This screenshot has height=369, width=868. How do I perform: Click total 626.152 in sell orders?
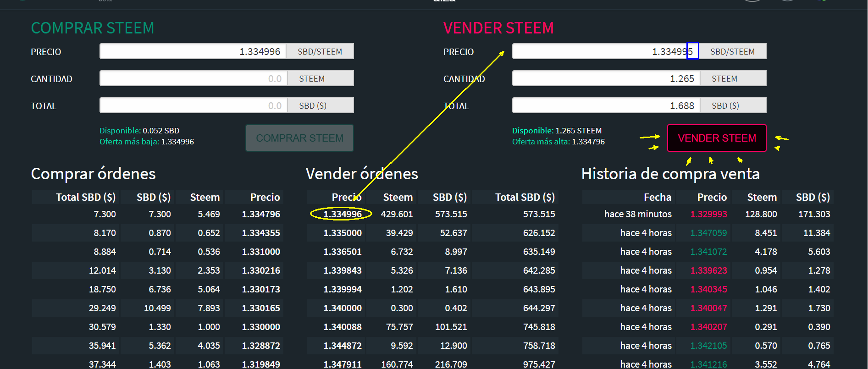539,233
